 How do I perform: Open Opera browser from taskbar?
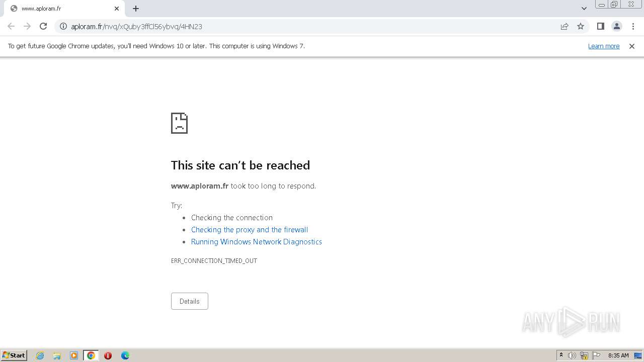[x=108, y=355]
